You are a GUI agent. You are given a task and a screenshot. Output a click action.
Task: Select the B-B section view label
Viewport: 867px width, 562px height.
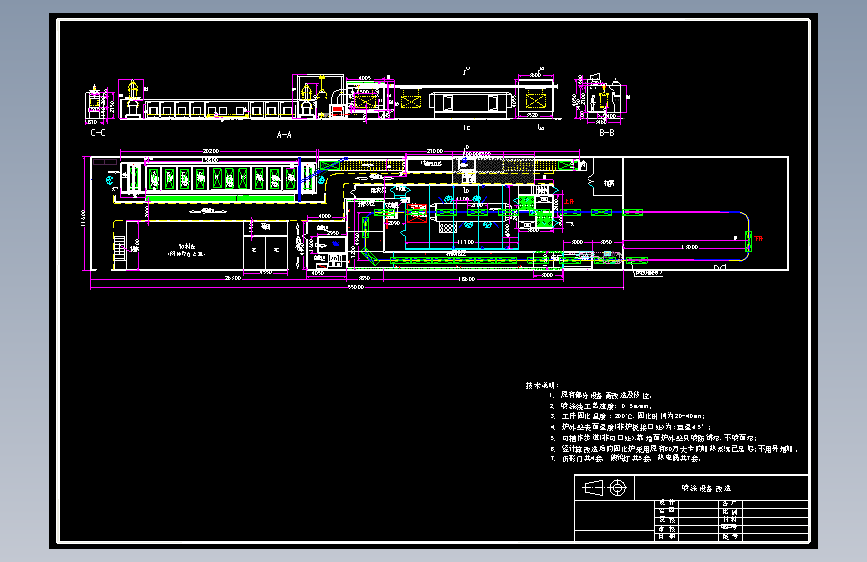[607, 133]
